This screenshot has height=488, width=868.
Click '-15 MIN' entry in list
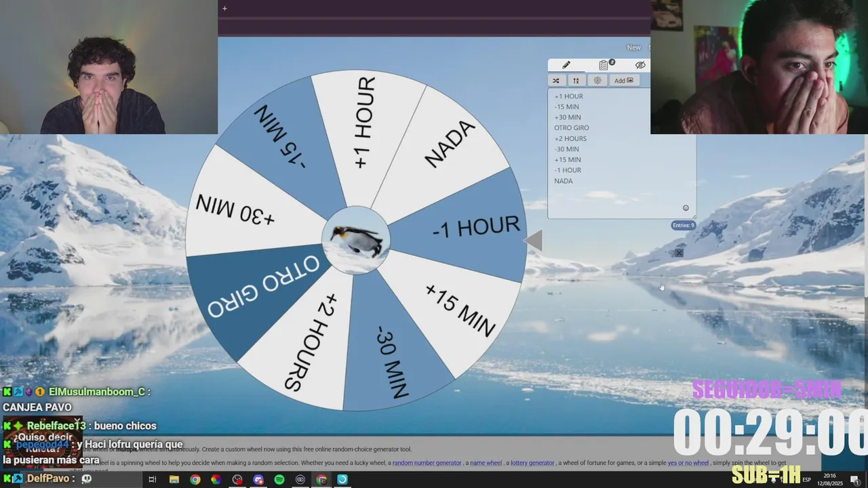pyautogui.click(x=566, y=106)
